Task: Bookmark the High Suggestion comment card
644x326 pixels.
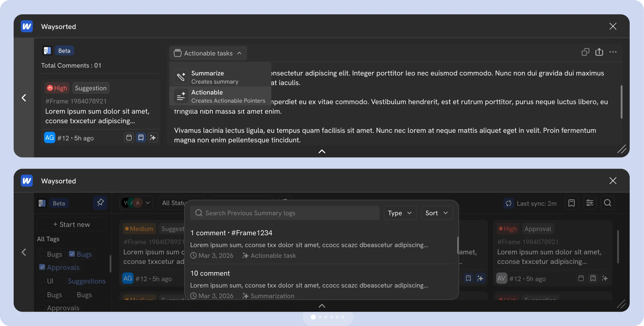Action: [141, 137]
